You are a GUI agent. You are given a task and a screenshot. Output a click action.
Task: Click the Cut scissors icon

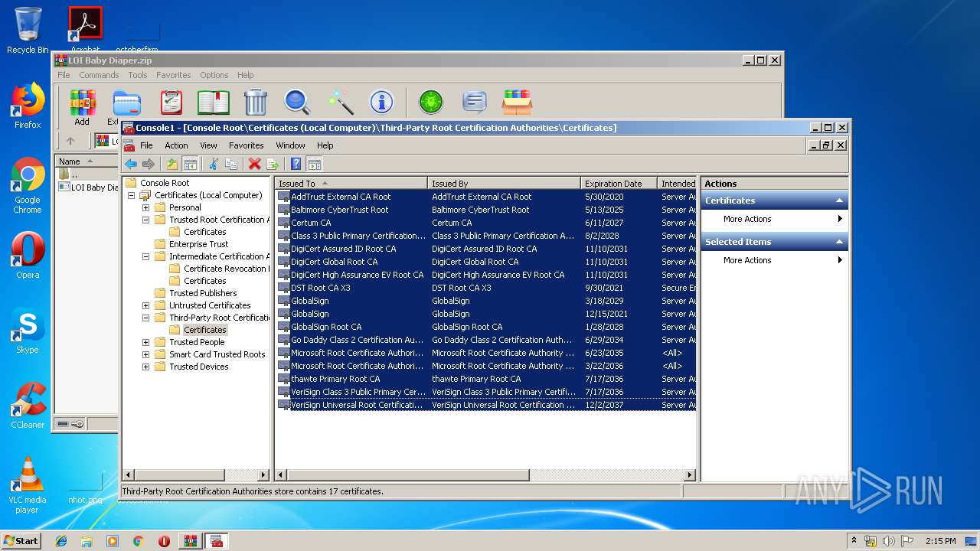pyautogui.click(x=214, y=164)
